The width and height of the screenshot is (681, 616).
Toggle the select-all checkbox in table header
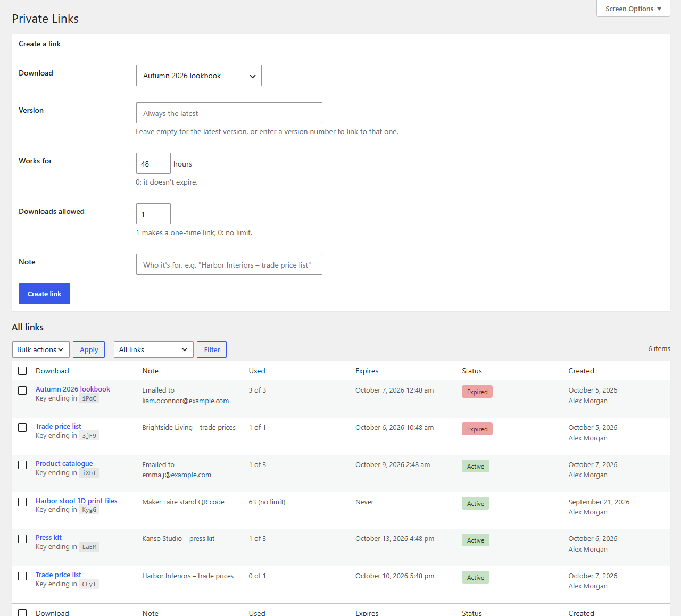pyautogui.click(x=22, y=371)
